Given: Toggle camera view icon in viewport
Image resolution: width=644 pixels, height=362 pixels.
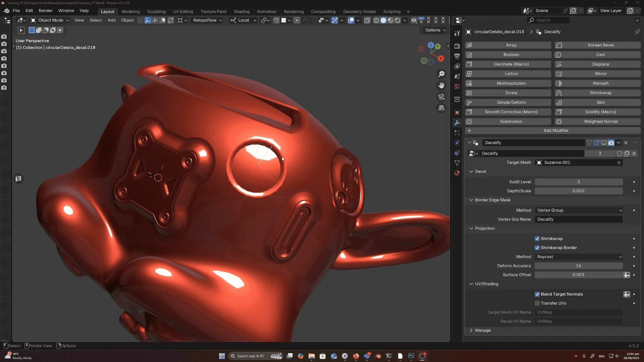Looking at the screenshot, I should click(x=441, y=97).
